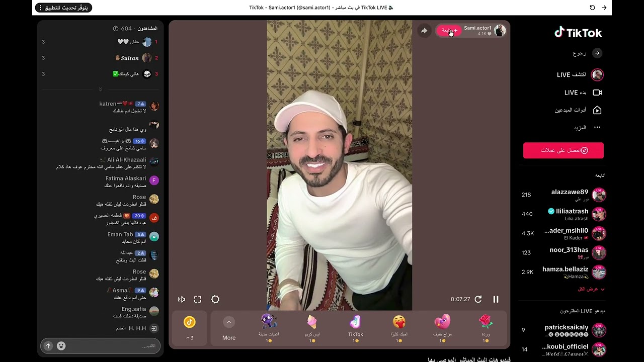This screenshot has height=362, width=644.
Task: Expand the top viewers list chevron
Action: pyautogui.click(x=100, y=89)
